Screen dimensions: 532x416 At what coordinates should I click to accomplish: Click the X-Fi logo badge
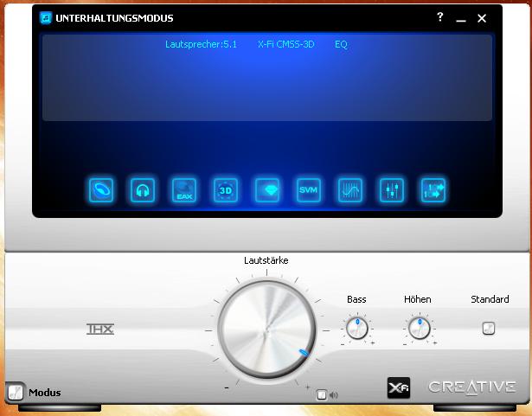[x=399, y=387]
